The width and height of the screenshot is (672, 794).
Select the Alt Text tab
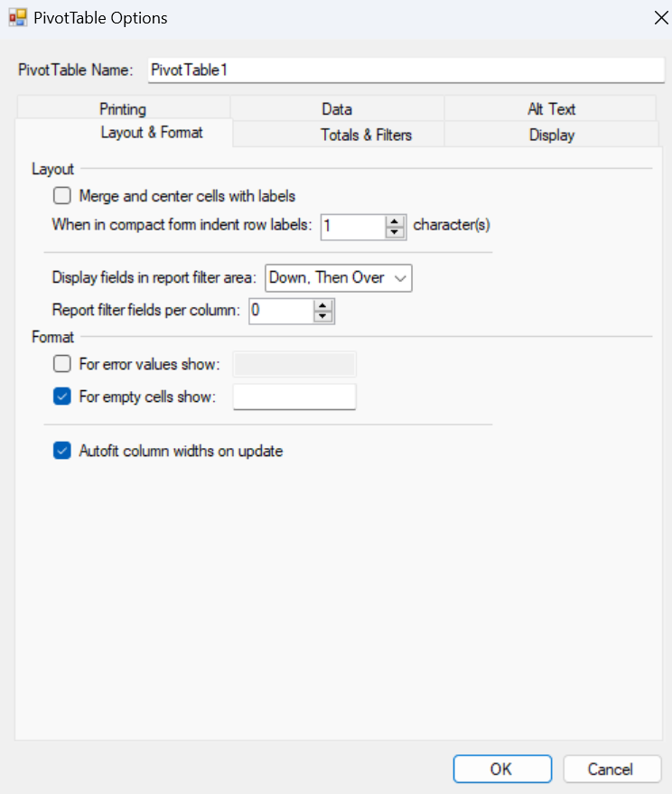tap(551, 109)
